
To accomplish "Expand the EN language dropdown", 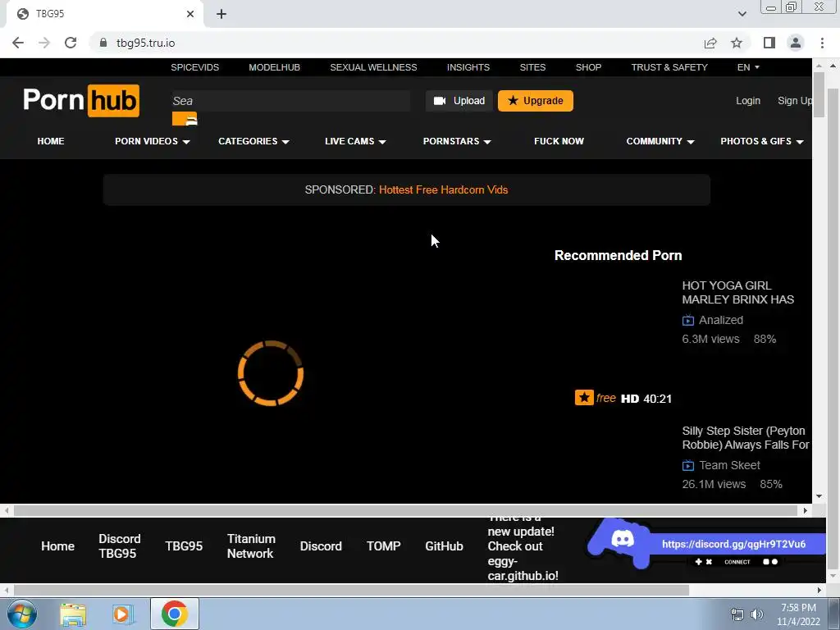I will click(x=748, y=67).
